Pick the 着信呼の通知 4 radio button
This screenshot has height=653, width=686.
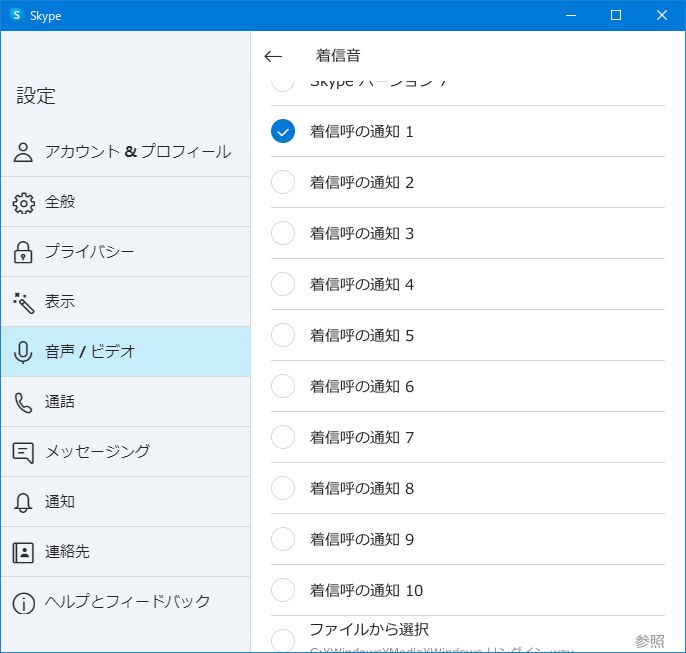[x=283, y=284]
